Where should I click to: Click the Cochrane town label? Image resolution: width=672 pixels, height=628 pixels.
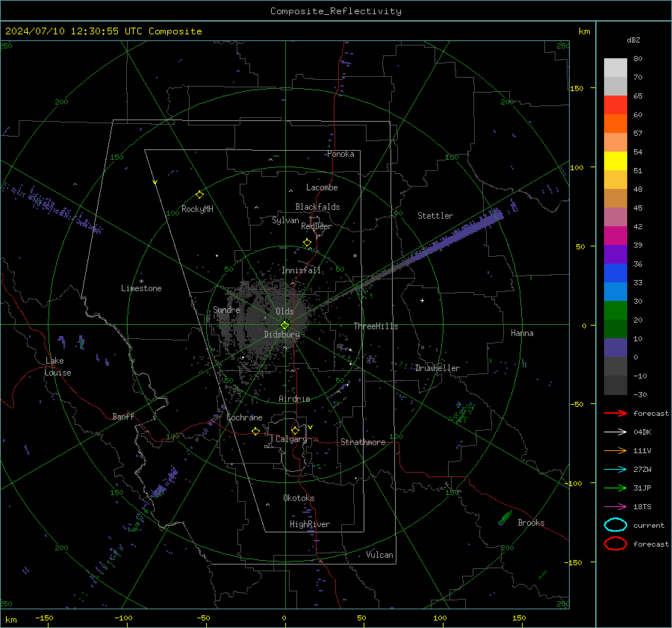coord(244,417)
